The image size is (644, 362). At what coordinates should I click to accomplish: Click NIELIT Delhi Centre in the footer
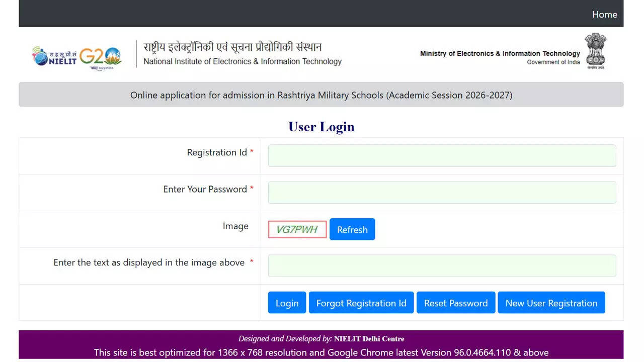tap(369, 339)
